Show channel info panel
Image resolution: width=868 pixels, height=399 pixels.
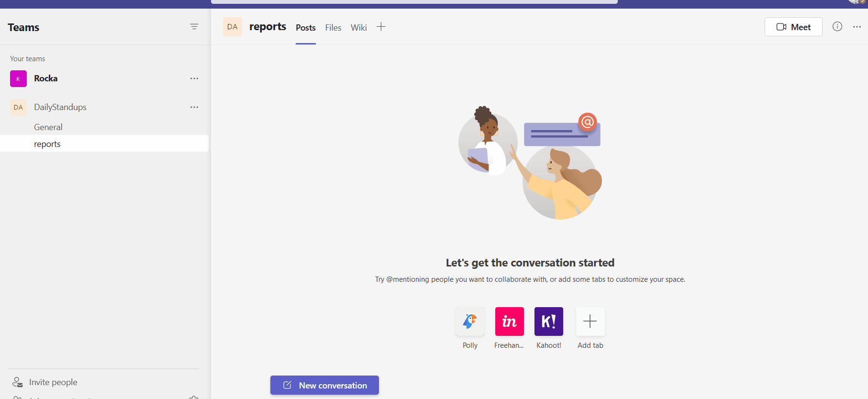(x=837, y=27)
